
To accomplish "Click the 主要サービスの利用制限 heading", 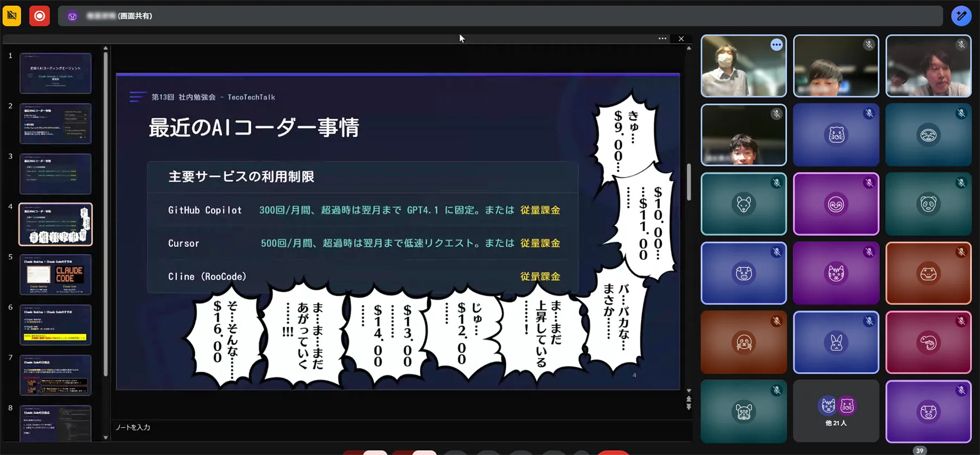I will (241, 177).
